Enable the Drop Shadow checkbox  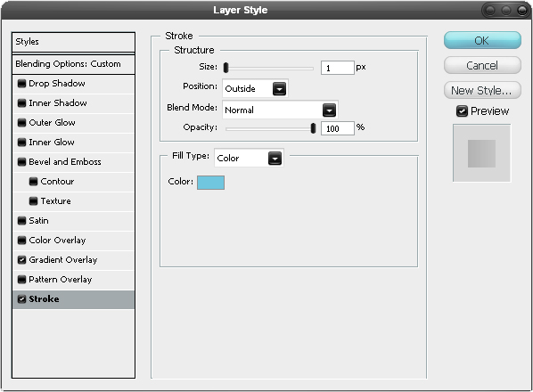pyautogui.click(x=21, y=84)
